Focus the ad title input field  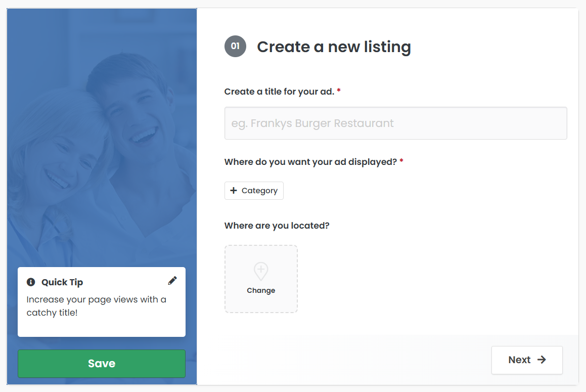point(395,123)
